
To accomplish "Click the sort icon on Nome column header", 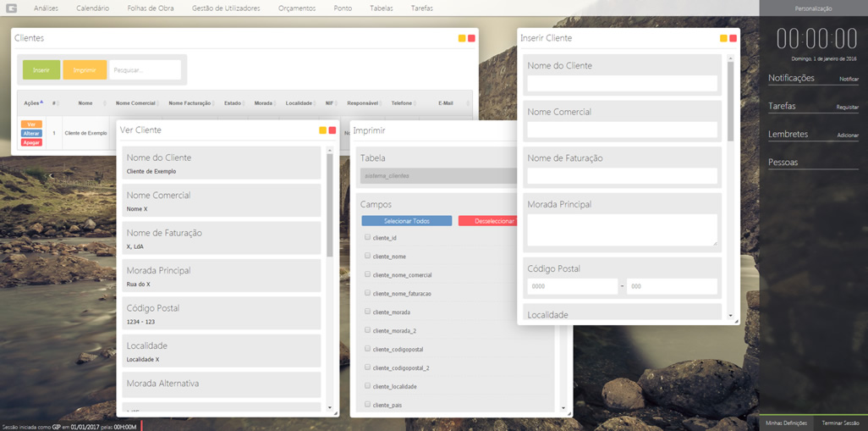I will click(x=85, y=103).
